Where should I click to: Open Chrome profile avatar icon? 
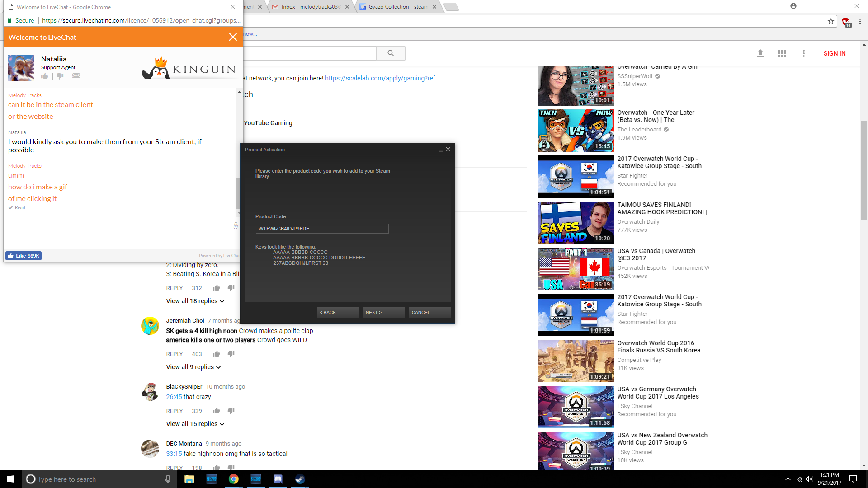tap(793, 6)
